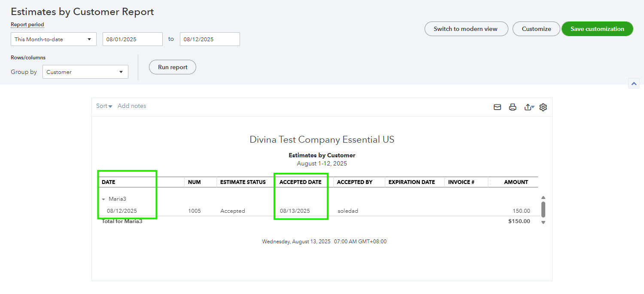Click accepted by soledad cell
The width and height of the screenshot is (644, 294).
pos(348,211)
